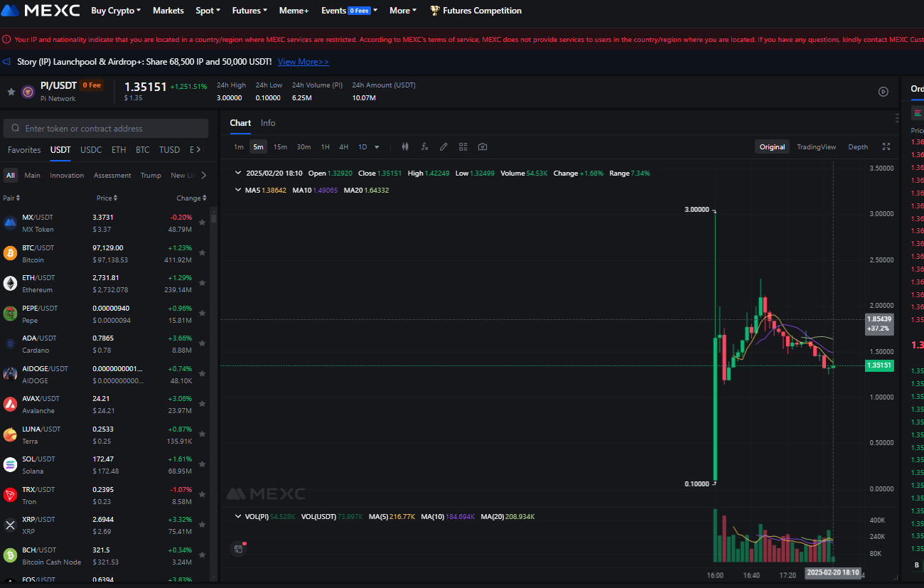This screenshot has height=588, width=924.
Task: Open the Buy Crypto dropdown menu
Action: (x=116, y=11)
